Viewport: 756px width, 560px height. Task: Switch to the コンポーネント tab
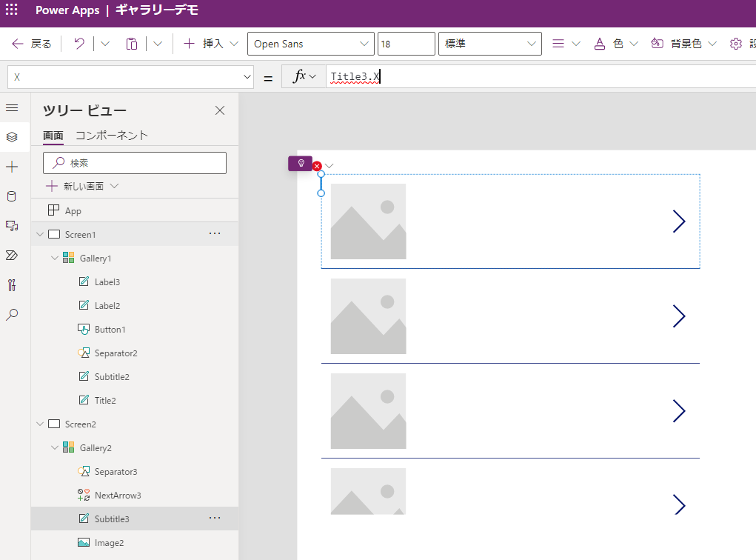(x=111, y=136)
